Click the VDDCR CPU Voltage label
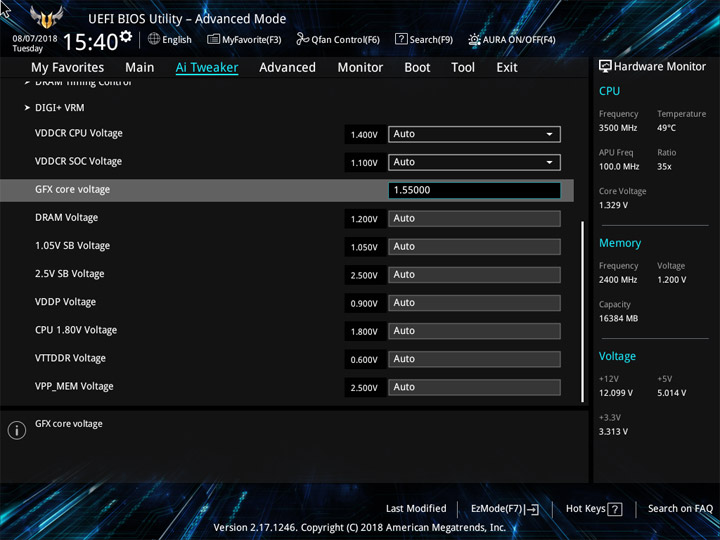 [x=79, y=133]
